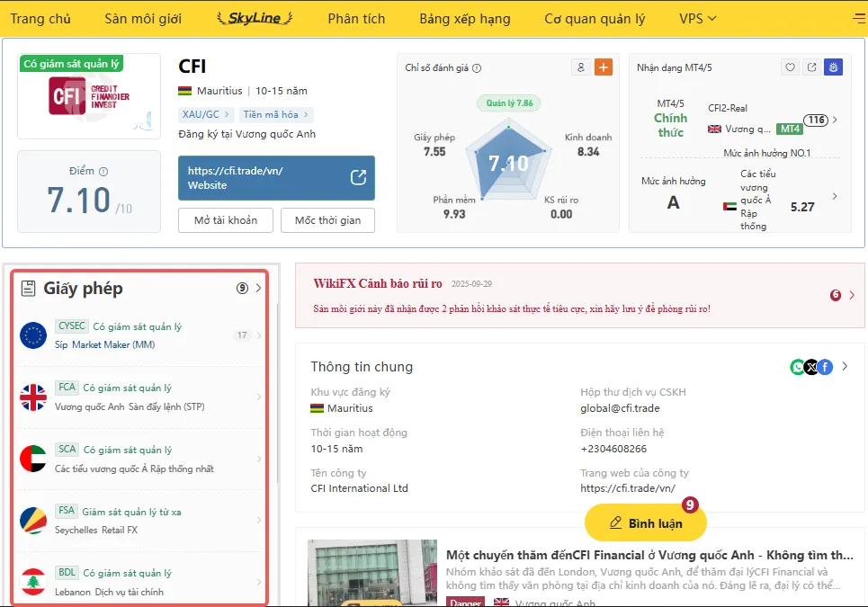Screen dimensions: 868x607
Task: Click the SkyLine logo
Action: pyautogui.click(x=255, y=18)
